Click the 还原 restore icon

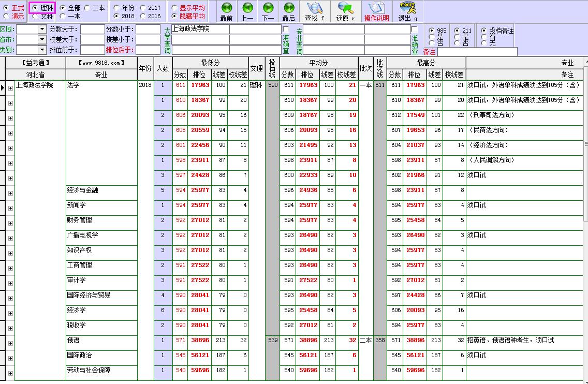click(345, 8)
